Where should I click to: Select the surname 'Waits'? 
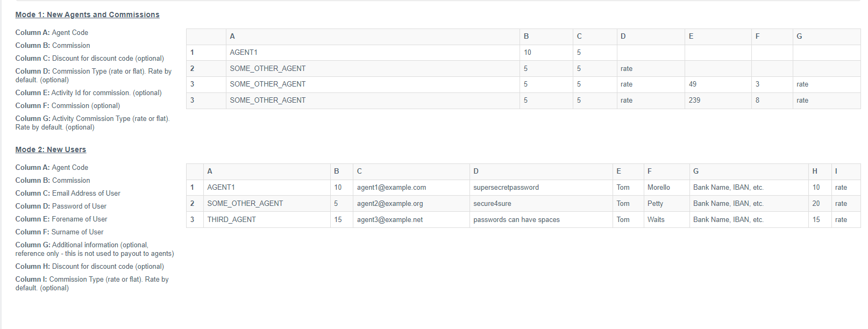tap(656, 220)
